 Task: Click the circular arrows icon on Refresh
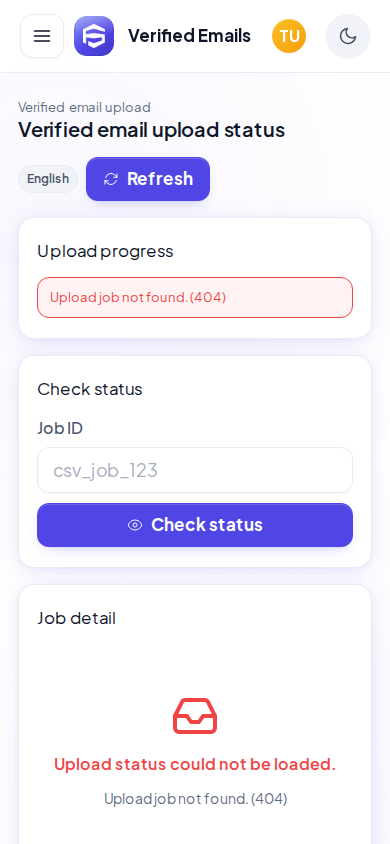pyautogui.click(x=111, y=179)
